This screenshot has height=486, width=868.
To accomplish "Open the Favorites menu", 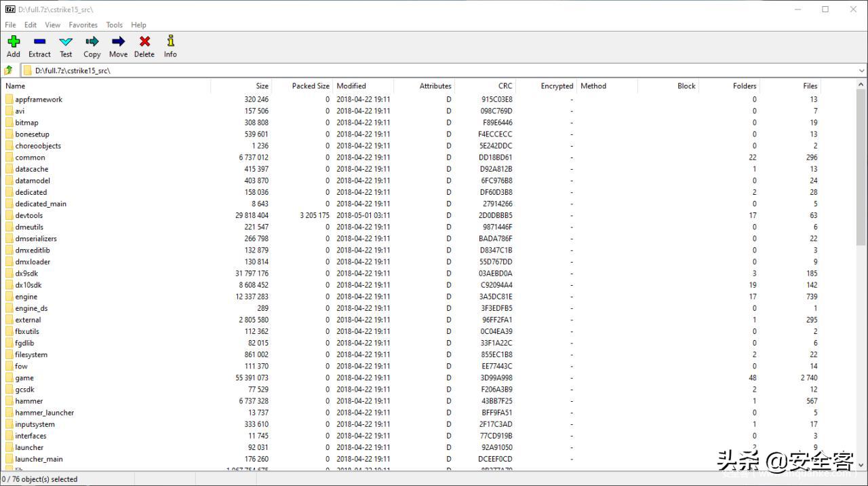I will coord(83,25).
